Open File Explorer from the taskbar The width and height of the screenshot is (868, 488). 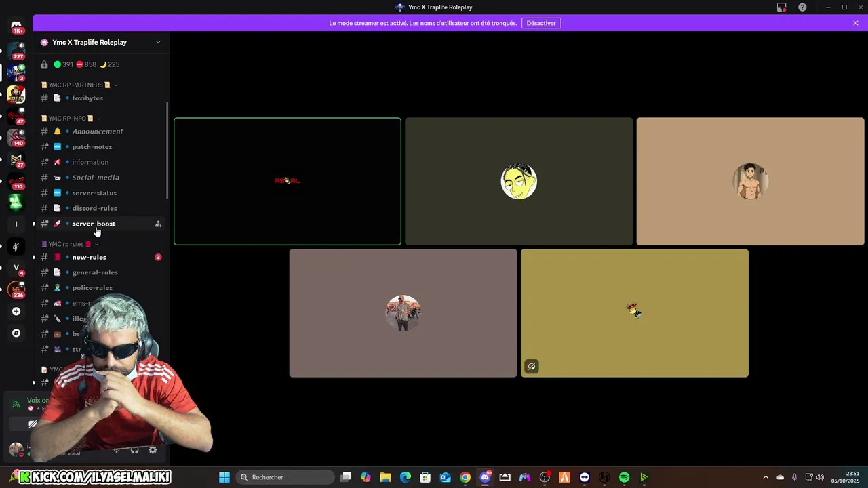(x=385, y=477)
